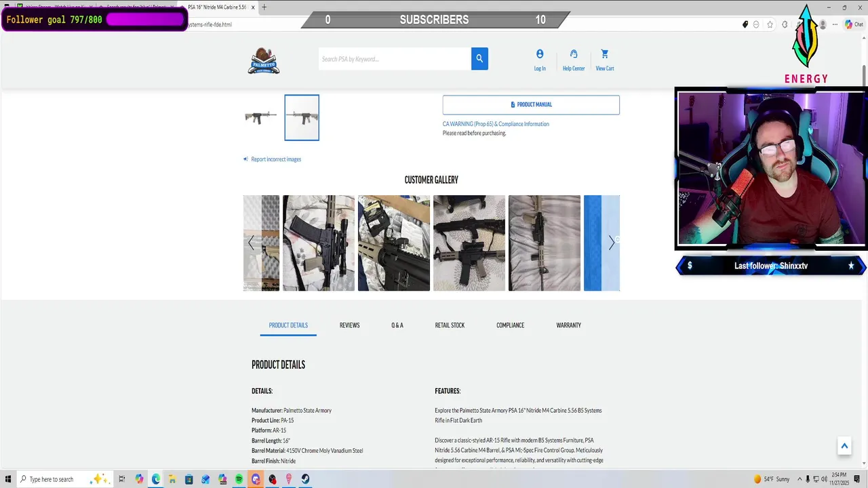Show previous customer gallery photos

coord(251,243)
